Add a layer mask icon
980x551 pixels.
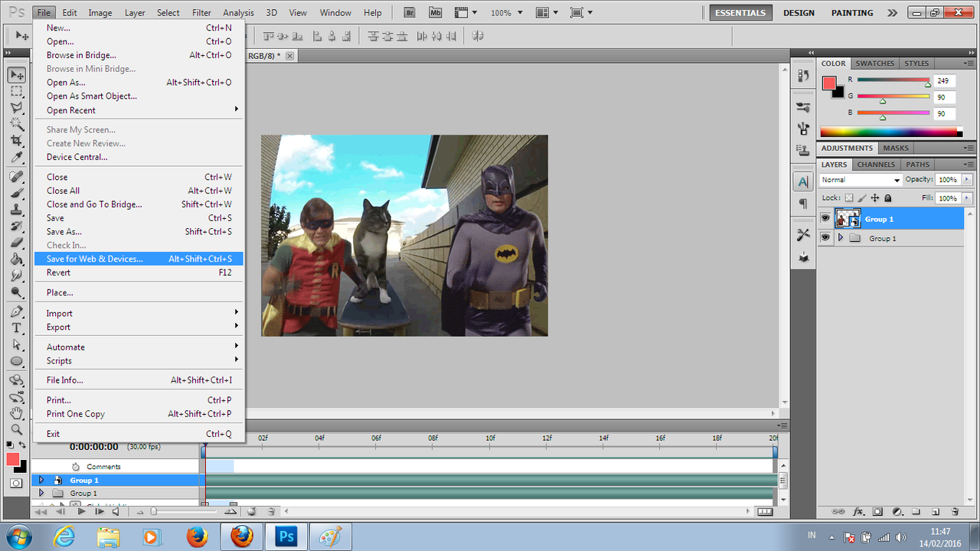point(877,511)
